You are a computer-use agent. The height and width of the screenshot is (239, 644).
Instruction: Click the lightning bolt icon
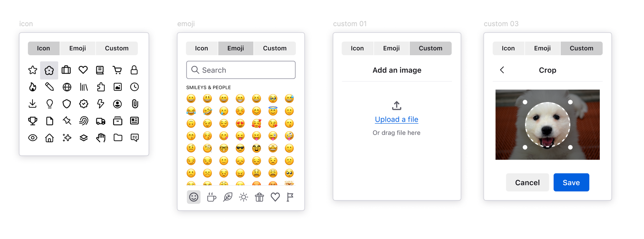click(100, 104)
